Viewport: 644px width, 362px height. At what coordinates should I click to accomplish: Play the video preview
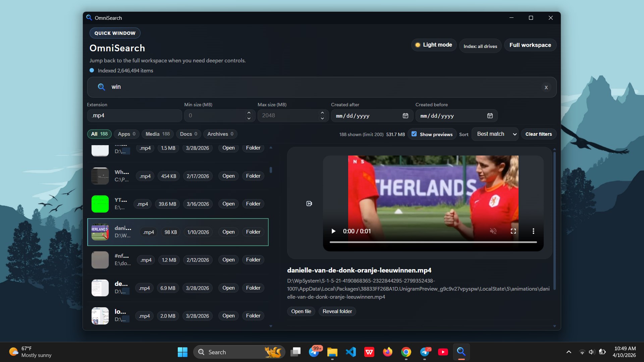333,231
